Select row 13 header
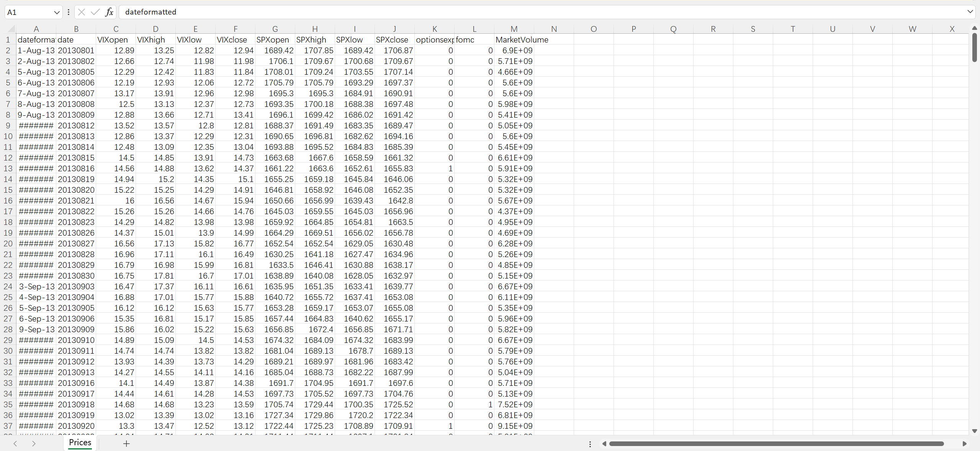The image size is (980, 451). (8, 169)
